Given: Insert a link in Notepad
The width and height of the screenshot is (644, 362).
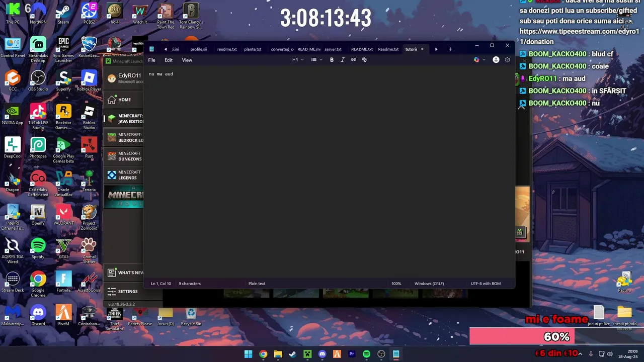Looking at the screenshot, I should [x=353, y=60].
